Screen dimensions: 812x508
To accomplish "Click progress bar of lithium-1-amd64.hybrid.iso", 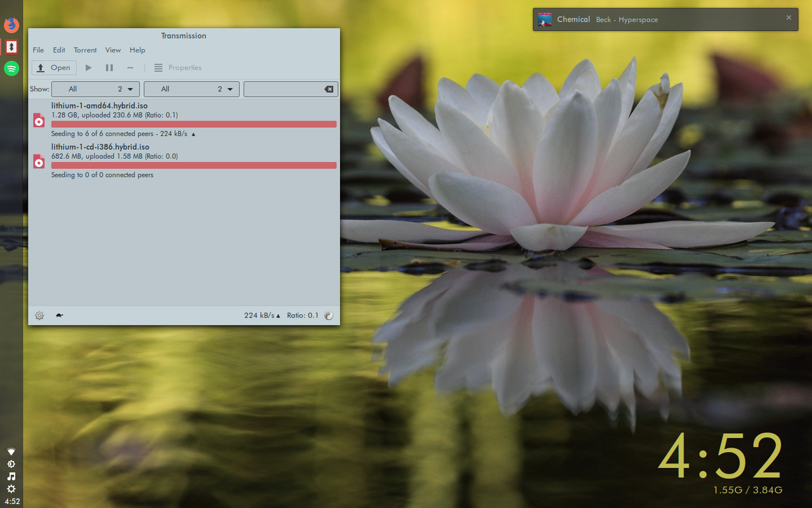I will [x=194, y=124].
